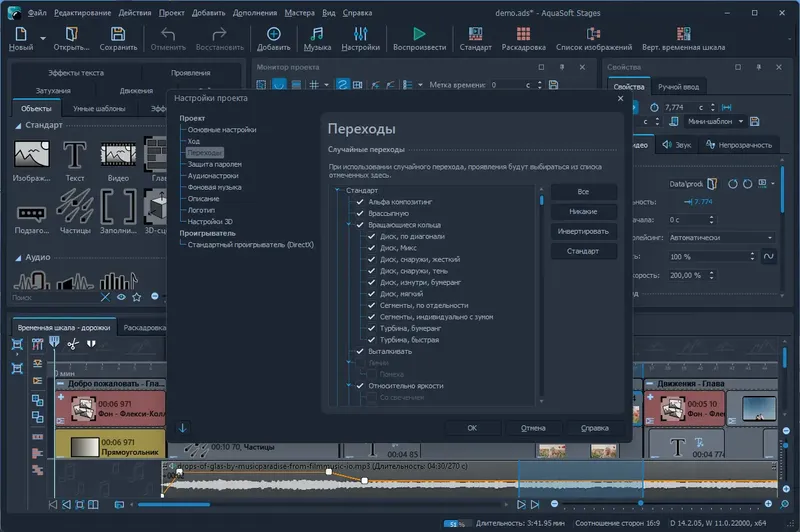Open the Music (Музыка) toolbar icon

(317, 34)
